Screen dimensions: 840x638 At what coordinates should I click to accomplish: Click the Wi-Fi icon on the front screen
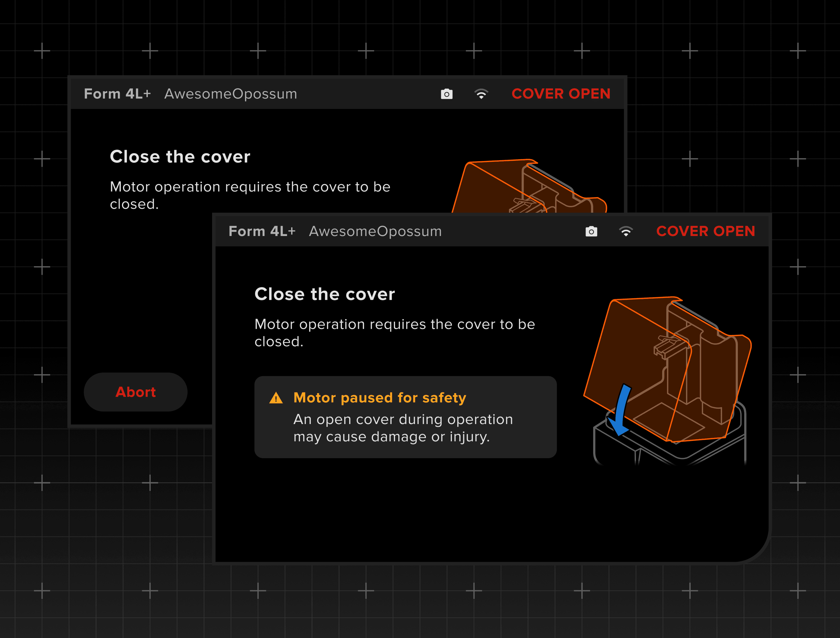point(625,231)
